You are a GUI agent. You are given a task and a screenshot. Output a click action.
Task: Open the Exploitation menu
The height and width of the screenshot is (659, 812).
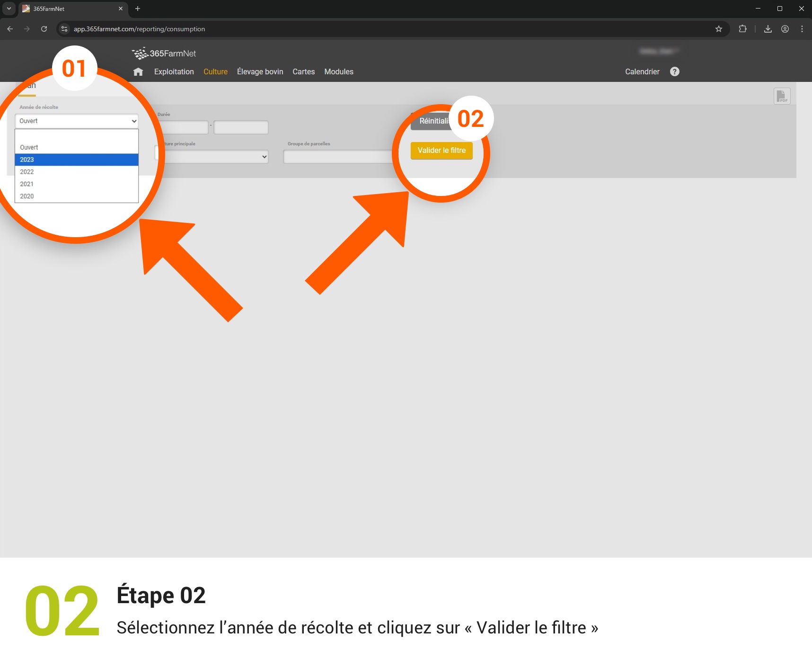pyautogui.click(x=174, y=72)
